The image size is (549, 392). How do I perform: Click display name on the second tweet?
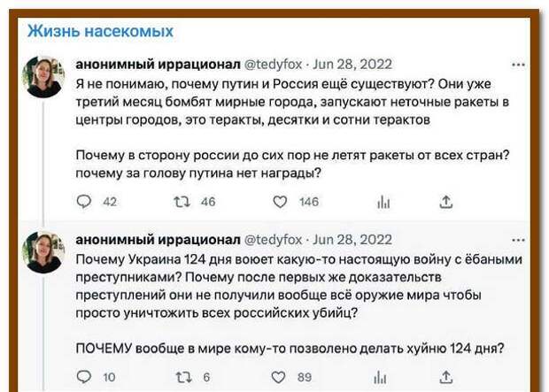(x=159, y=240)
